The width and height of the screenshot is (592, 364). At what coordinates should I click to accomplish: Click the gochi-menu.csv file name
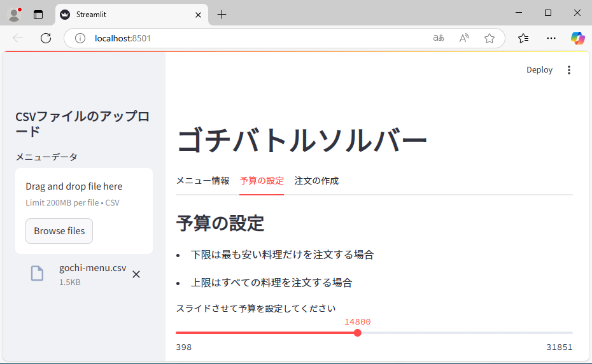click(x=92, y=268)
